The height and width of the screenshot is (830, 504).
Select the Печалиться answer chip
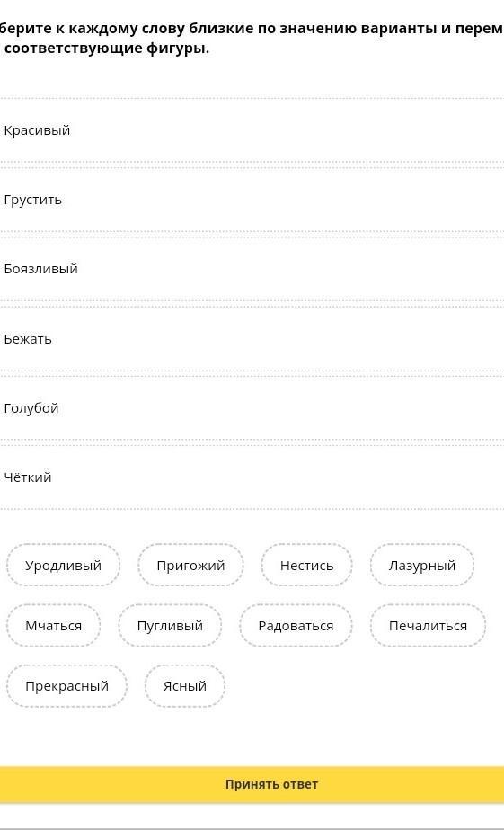(428, 626)
